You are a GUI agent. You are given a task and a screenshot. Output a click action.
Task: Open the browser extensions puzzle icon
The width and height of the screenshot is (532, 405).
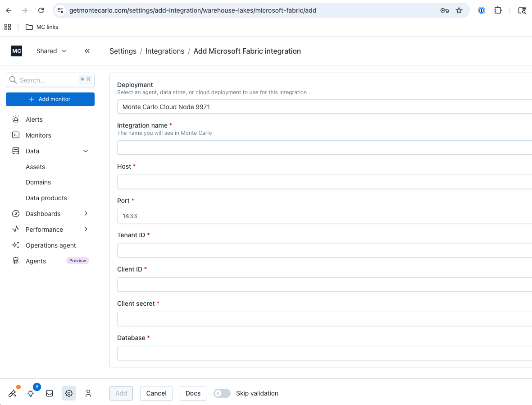[x=498, y=10]
